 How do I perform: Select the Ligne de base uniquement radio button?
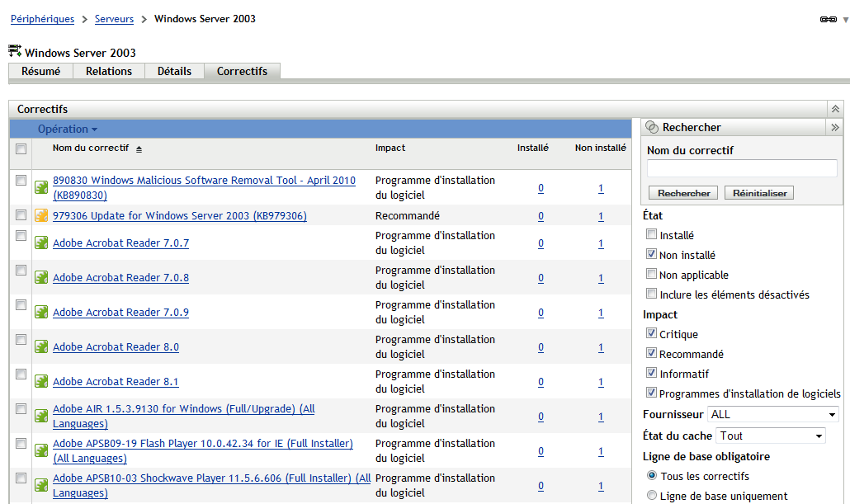click(x=651, y=494)
